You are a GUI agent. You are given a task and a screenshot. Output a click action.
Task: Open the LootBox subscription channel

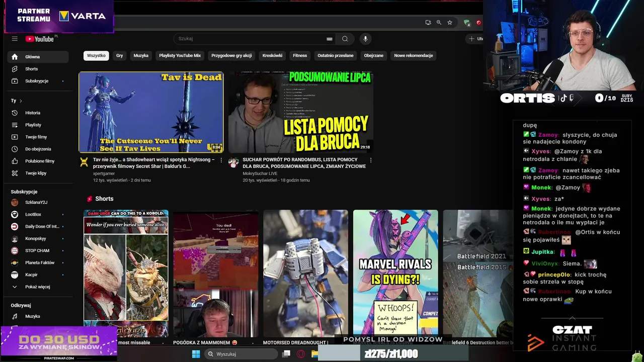pyautogui.click(x=38, y=214)
